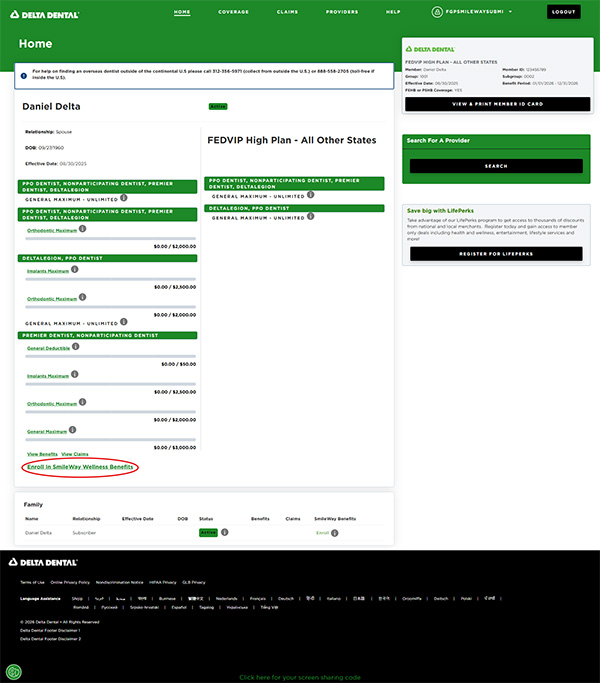Click progress bar above $0.00 / $50.00 amount
The image size is (600, 683).
coord(111,356)
